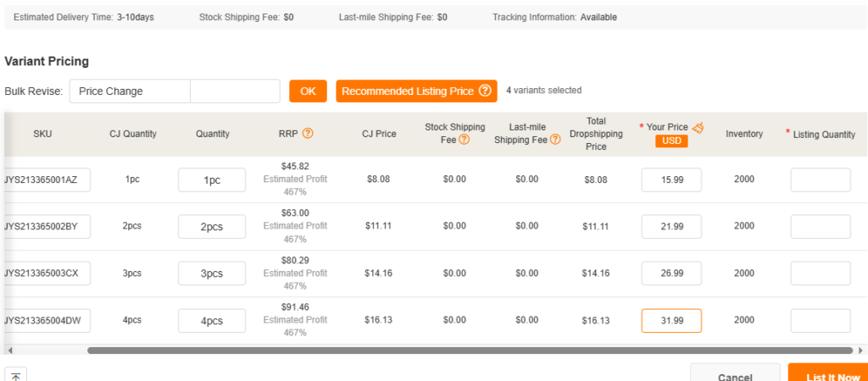868x381 pixels.
Task: Open the Price Change bulk revise dropdown
Action: (130, 91)
